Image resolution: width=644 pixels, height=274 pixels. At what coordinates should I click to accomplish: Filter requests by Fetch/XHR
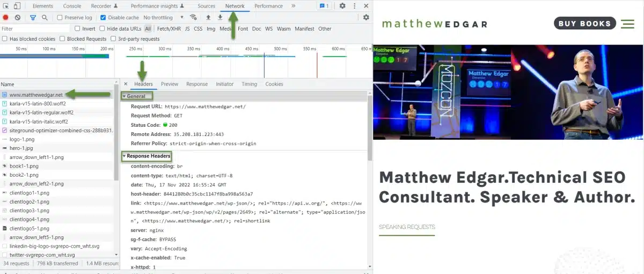(169, 28)
